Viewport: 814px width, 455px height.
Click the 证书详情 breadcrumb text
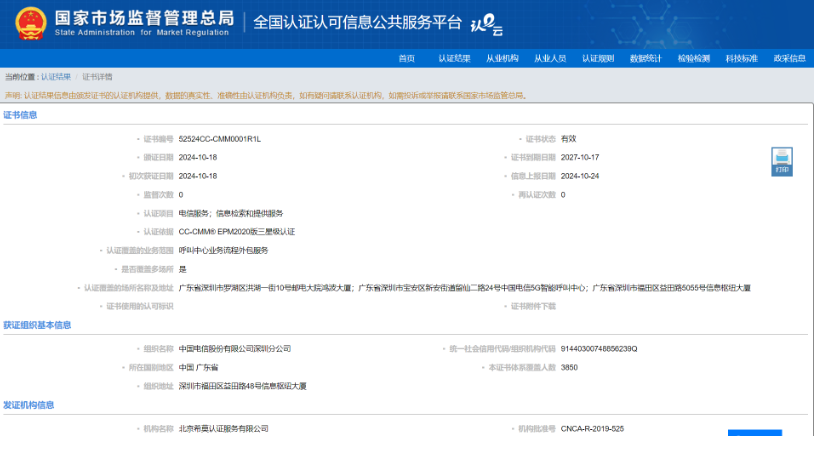click(x=97, y=77)
